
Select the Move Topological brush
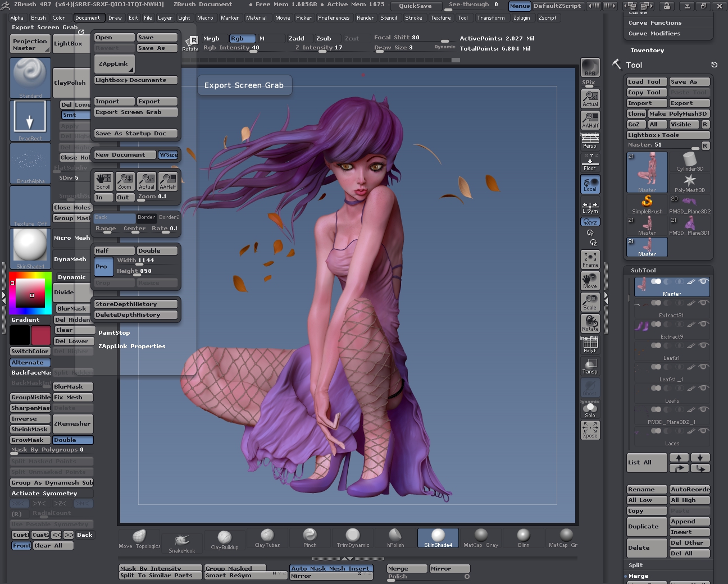tap(139, 538)
